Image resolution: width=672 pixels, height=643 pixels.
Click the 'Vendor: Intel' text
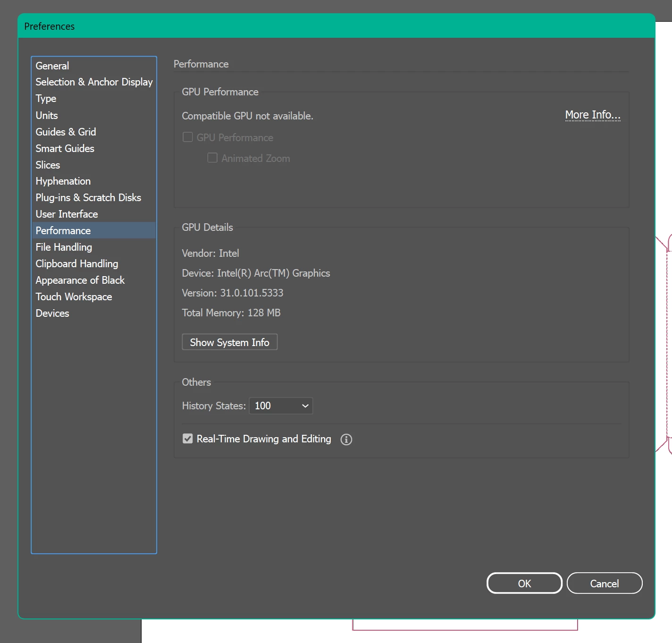tap(210, 254)
